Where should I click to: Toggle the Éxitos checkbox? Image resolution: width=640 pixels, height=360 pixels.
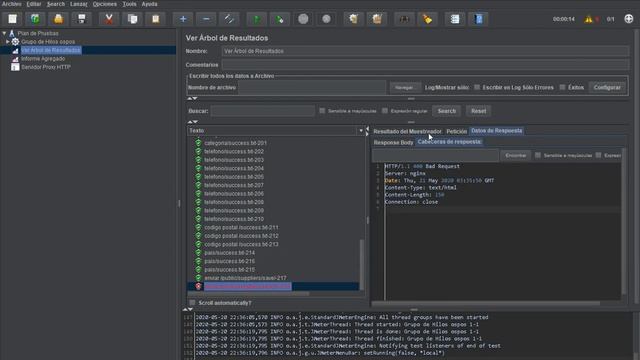[x=562, y=87]
